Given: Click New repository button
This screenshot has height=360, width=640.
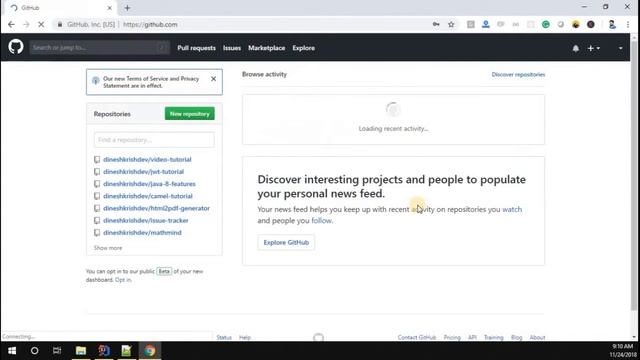Looking at the screenshot, I should (x=190, y=114).
